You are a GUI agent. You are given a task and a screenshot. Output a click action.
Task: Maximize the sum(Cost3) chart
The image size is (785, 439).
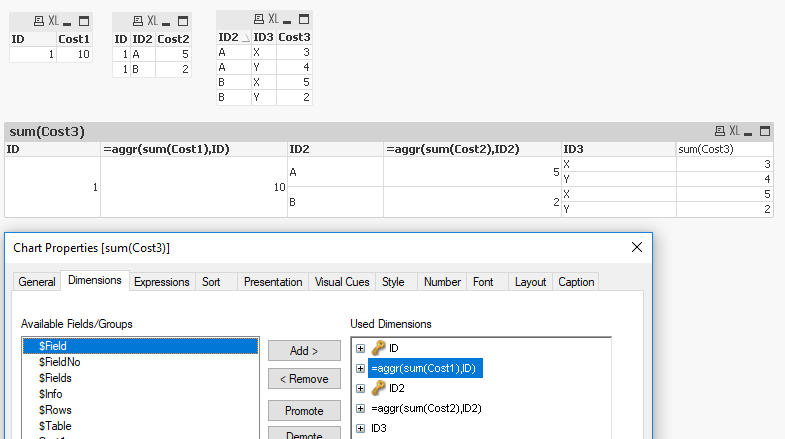point(765,131)
